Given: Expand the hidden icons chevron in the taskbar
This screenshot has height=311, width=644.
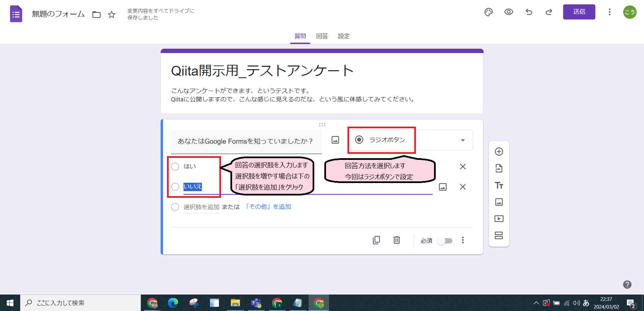Looking at the screenshot, I should 536,303.
